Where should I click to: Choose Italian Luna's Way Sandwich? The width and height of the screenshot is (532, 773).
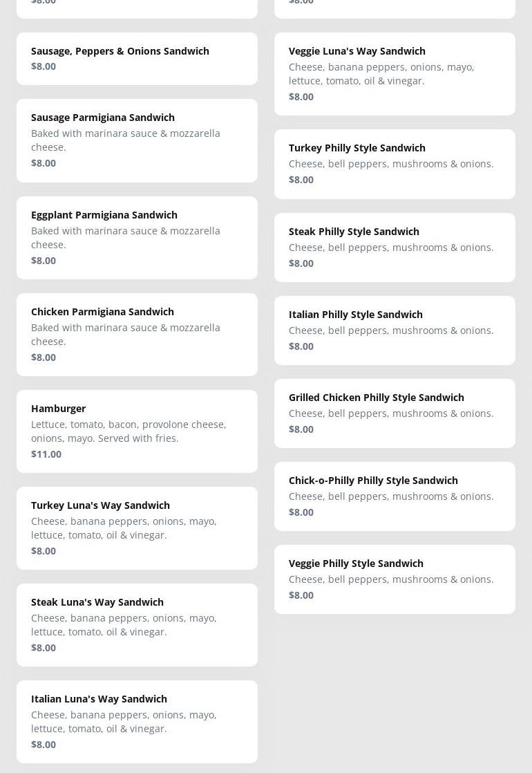pos(137,722)
